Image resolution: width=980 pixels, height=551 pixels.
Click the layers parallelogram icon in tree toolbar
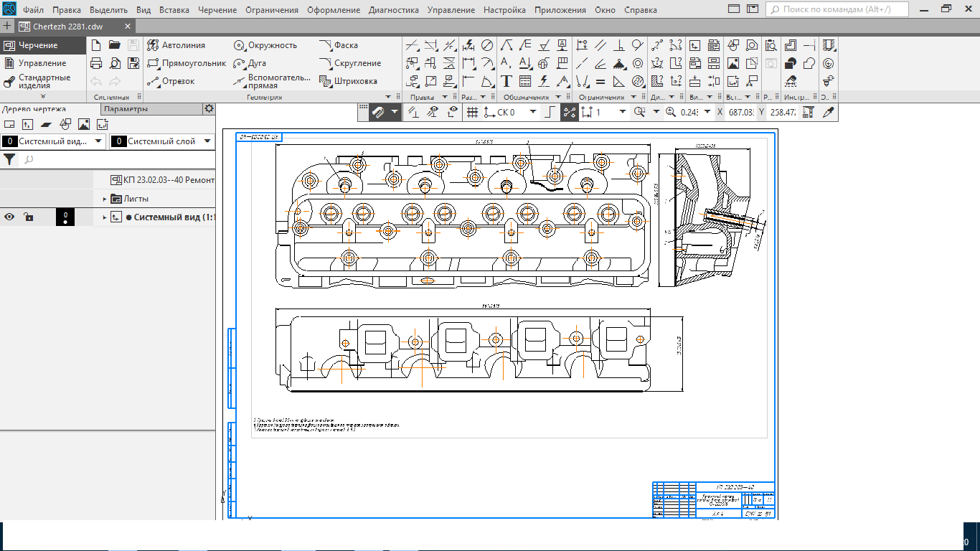click(47, 125)
